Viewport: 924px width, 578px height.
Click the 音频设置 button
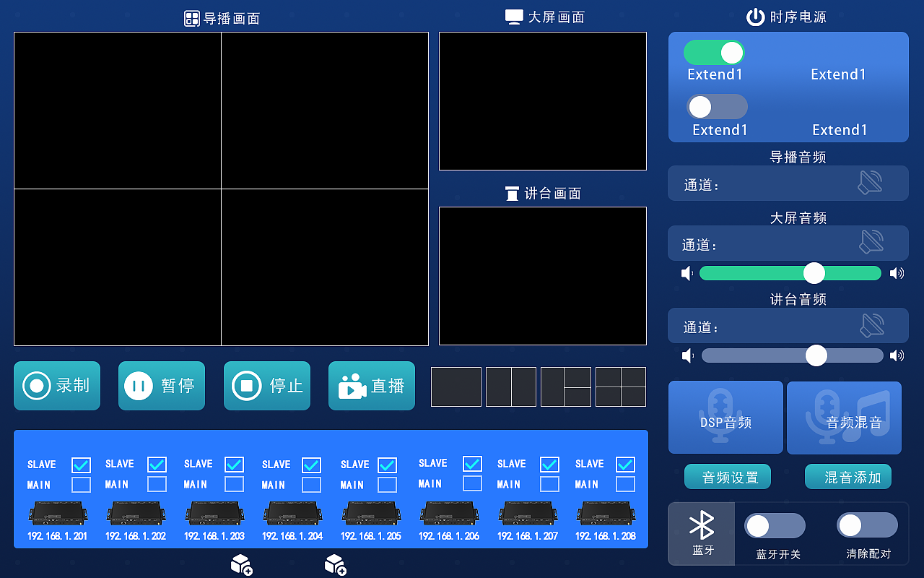[727, 476]
